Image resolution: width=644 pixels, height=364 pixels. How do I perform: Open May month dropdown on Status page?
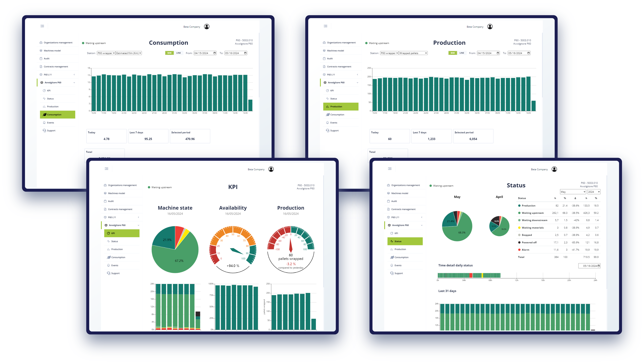coord(573,192)
